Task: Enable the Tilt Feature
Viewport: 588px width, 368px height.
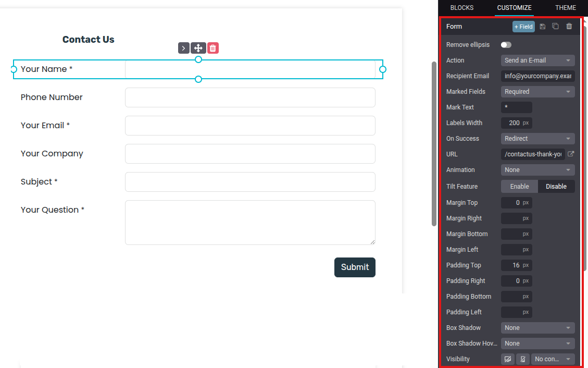Action: tap(519, 187)
